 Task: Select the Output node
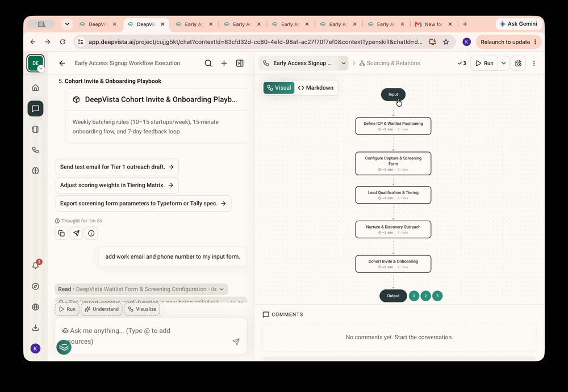click(x=393, y=296)
